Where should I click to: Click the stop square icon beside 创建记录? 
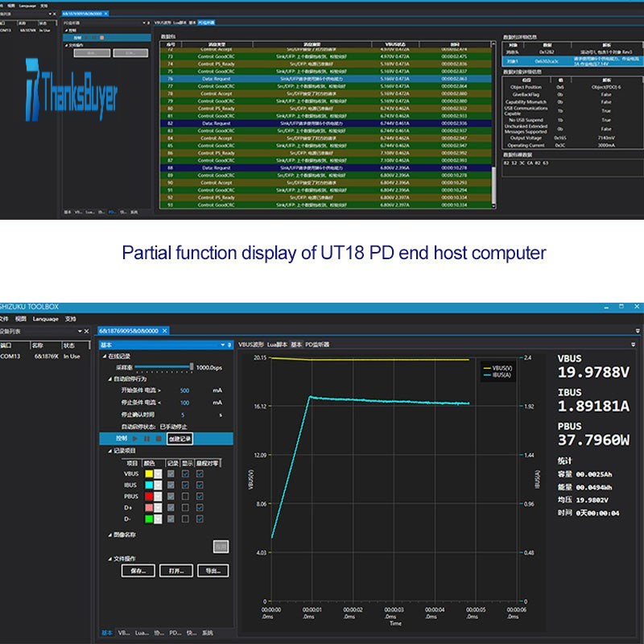click(x=159, y=439)
